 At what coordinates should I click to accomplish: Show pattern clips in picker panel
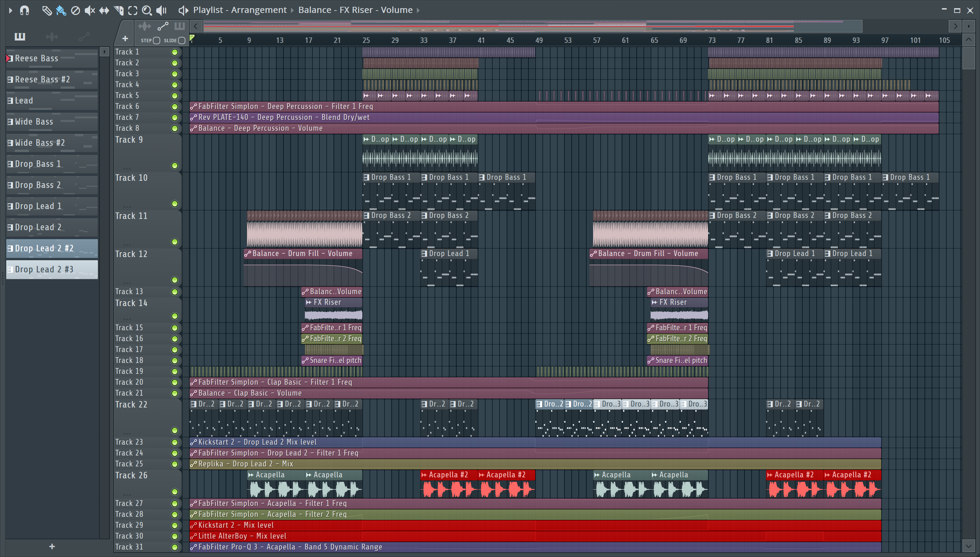click(x=20, y=36)
